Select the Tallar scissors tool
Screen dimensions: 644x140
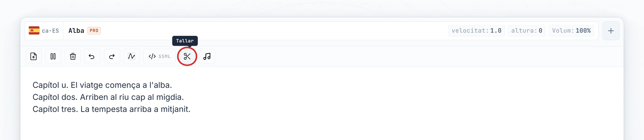coord(187,56)
